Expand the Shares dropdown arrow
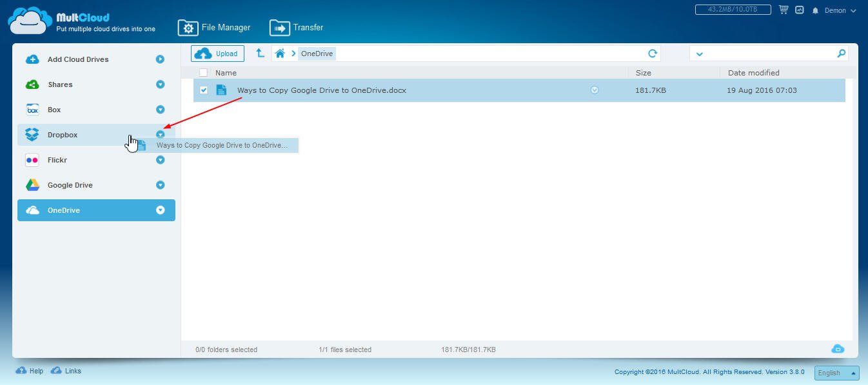This screenshot has width=868, height=385. pyautogui.click(x=161, y=84)
